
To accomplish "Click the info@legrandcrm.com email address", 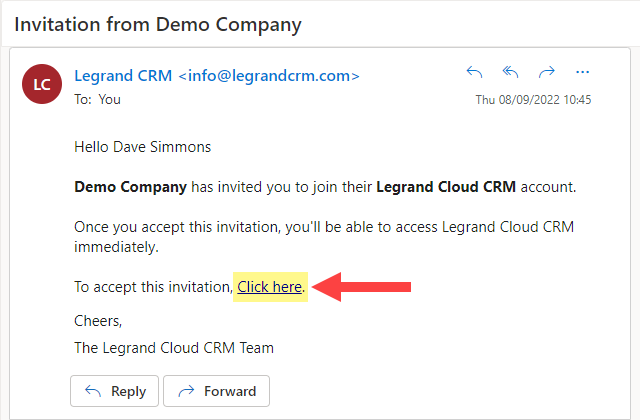I will coord(269,76).
